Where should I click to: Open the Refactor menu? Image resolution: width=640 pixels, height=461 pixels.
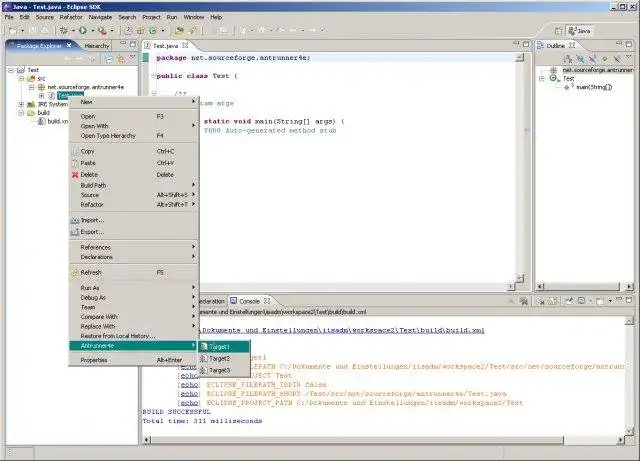pyautogui.click(x=71, y=17)
